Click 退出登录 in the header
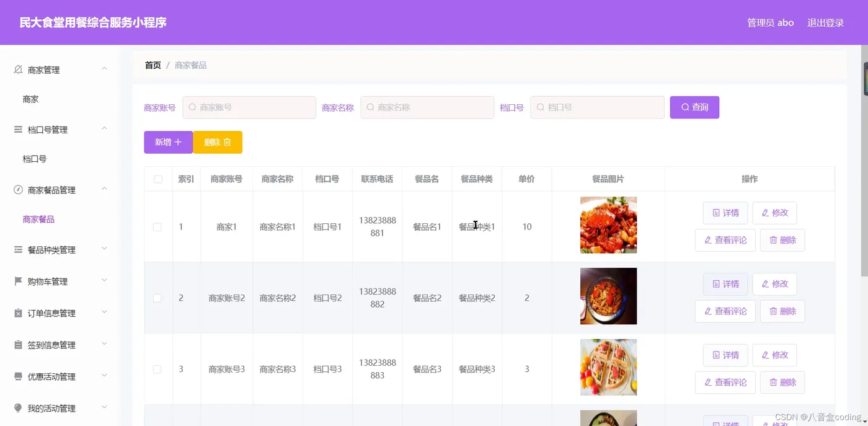 [x=826, y=23]
